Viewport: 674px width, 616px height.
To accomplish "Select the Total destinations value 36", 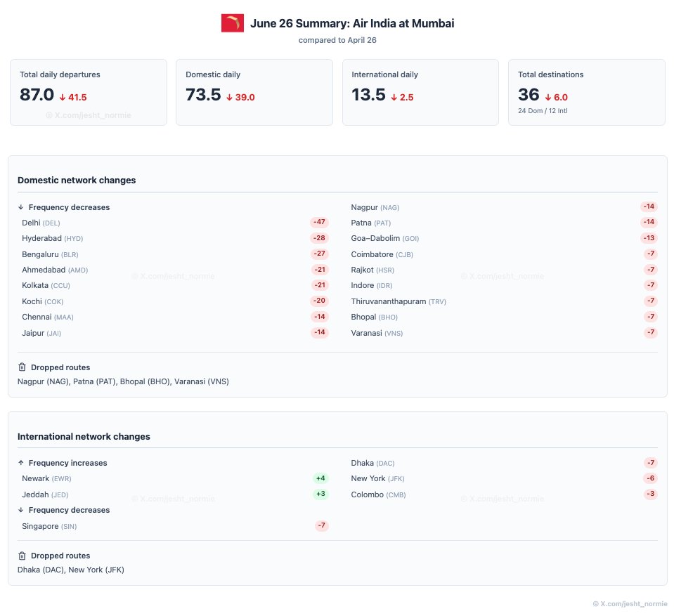I will pos(529,95).
